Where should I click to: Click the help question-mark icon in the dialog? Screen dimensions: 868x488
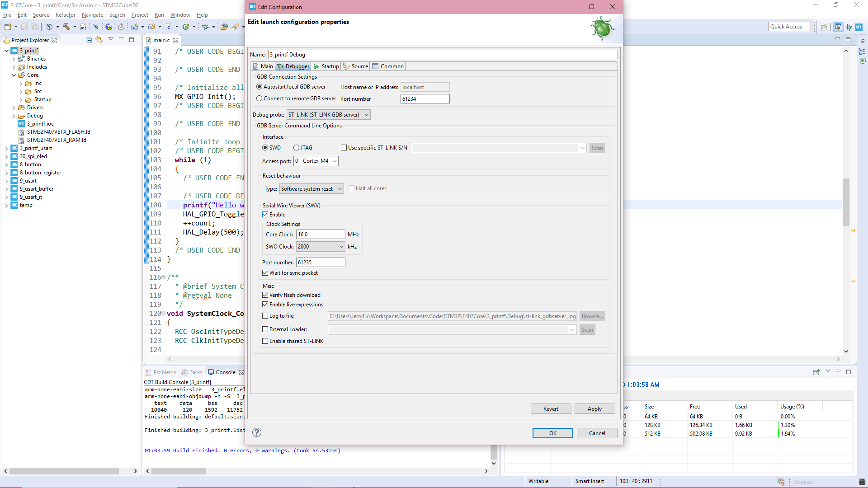[x=257, y=432]
